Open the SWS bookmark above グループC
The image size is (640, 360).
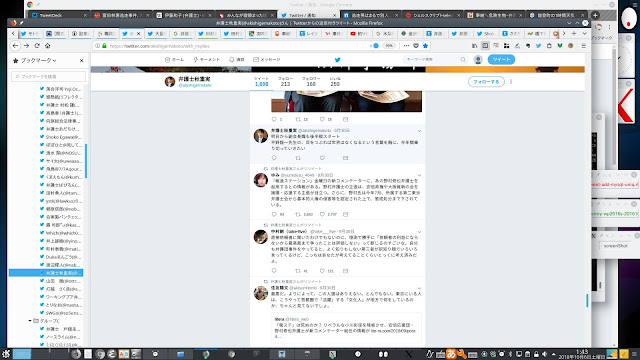[61, 313]
